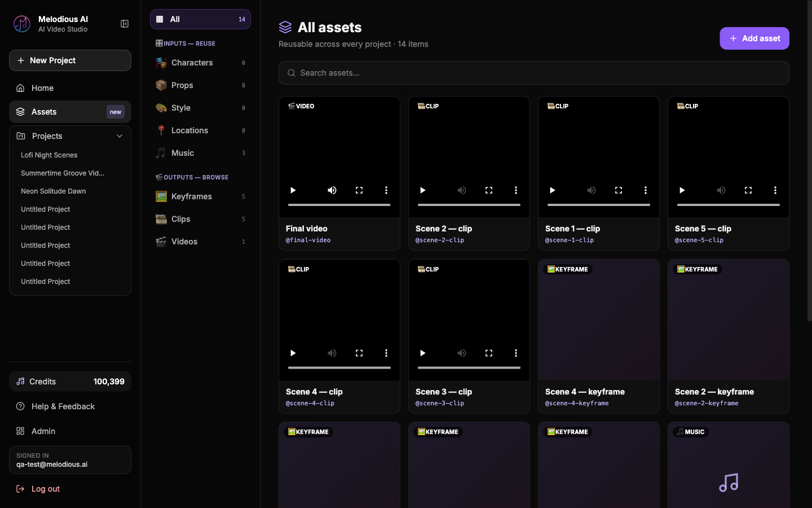812x508 pixels.
Task: Click the @final-video tag text
Action: (x=308, y=240)
